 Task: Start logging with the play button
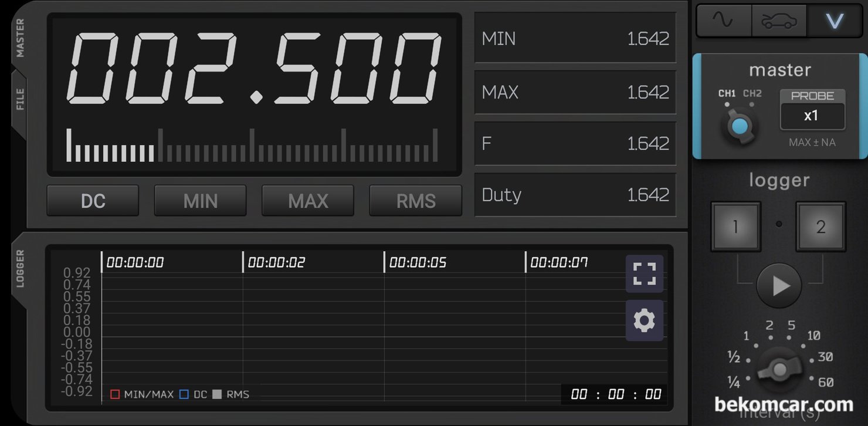(x=779, y=286)
